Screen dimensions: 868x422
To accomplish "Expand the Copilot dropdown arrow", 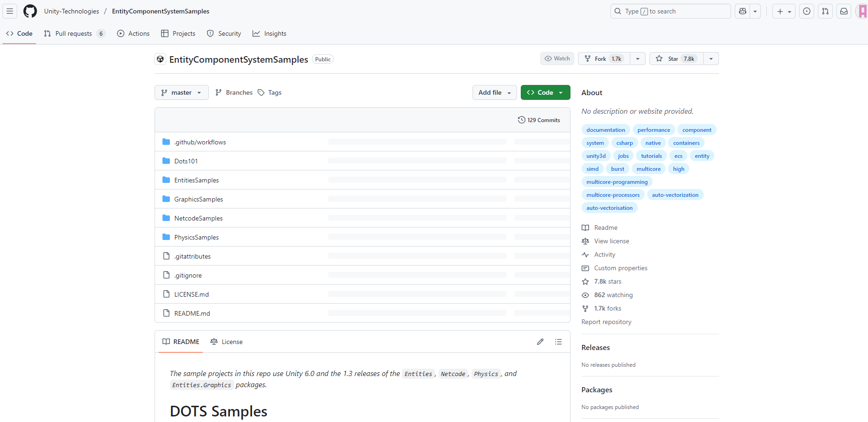I will (755, 11).
